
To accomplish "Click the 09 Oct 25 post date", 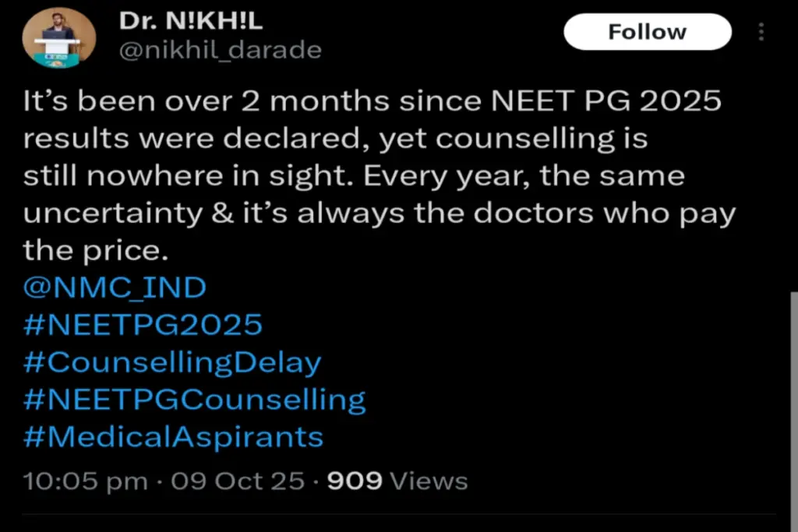I will click(238, 481).
